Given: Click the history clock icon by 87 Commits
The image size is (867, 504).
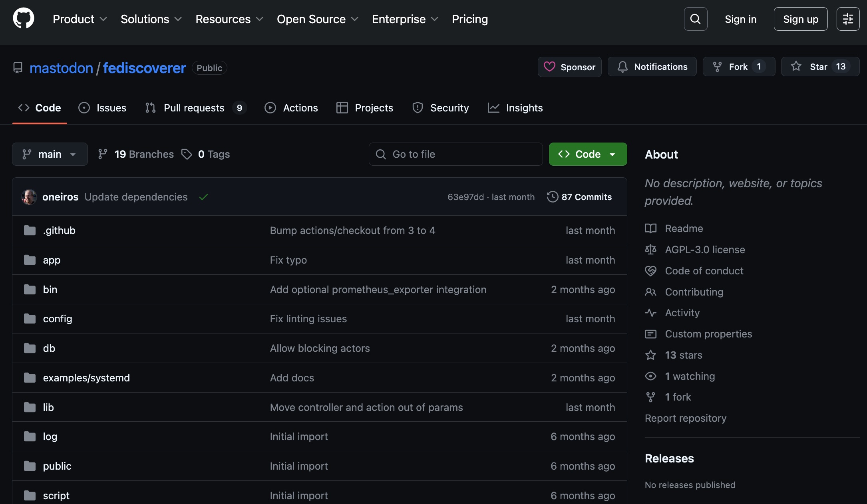Looking at the screenshot, I should 553,197.
